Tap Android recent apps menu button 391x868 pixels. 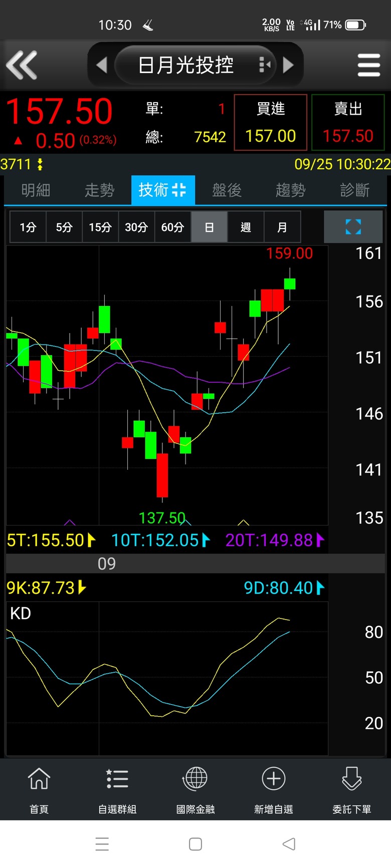coord(102,844)
